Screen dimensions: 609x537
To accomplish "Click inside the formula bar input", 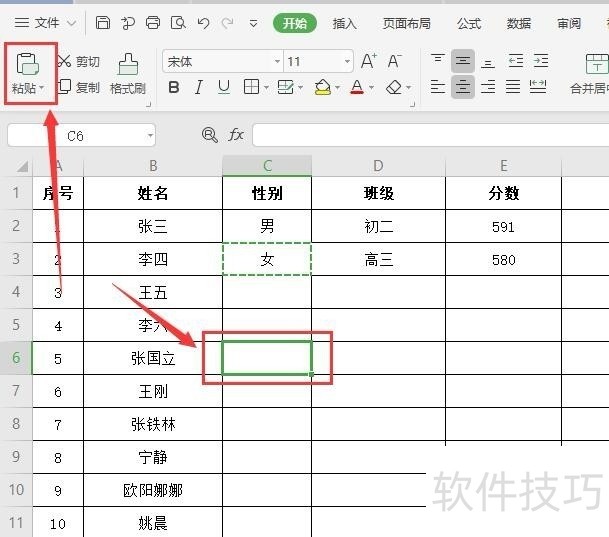I will click(x=431, y=135).
